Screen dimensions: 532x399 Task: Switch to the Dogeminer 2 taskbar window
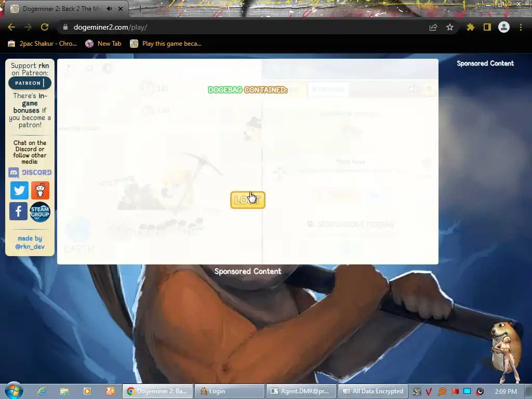(x=158, y=391)
